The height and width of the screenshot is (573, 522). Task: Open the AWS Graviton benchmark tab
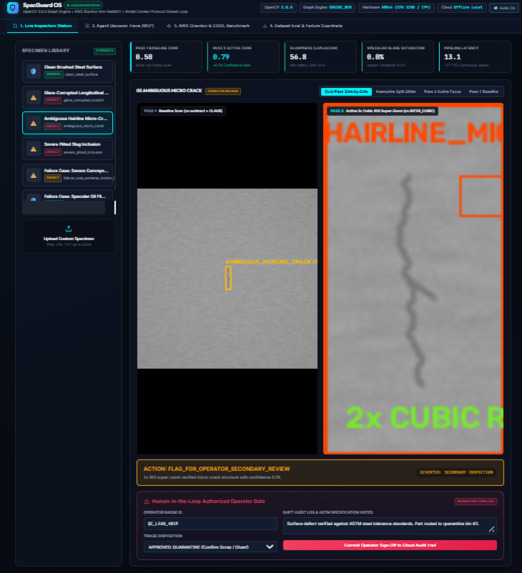pos(208,26)
